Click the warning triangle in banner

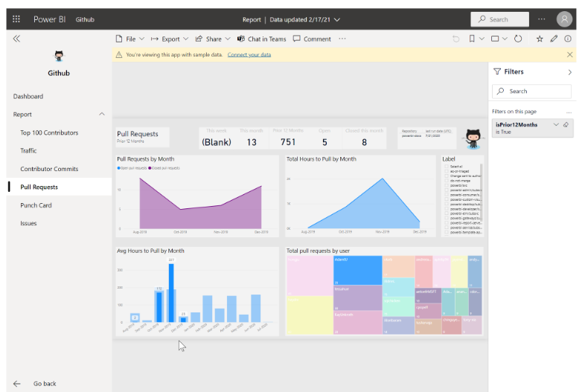[119, 55]
